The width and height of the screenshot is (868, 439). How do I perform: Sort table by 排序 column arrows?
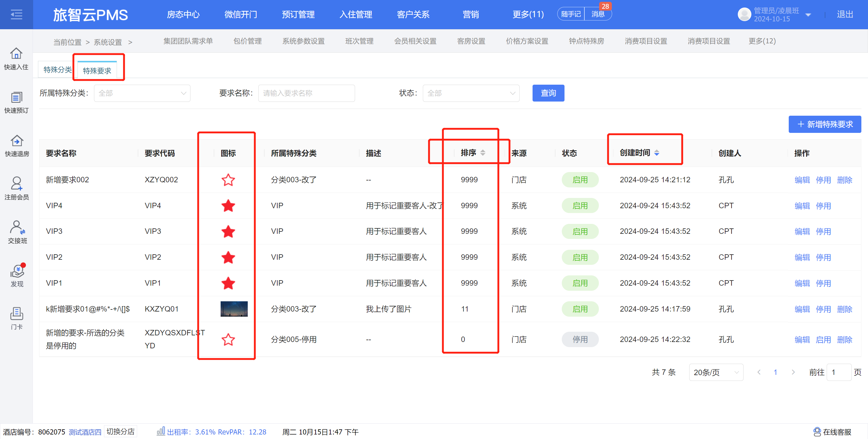coord(483,153)
